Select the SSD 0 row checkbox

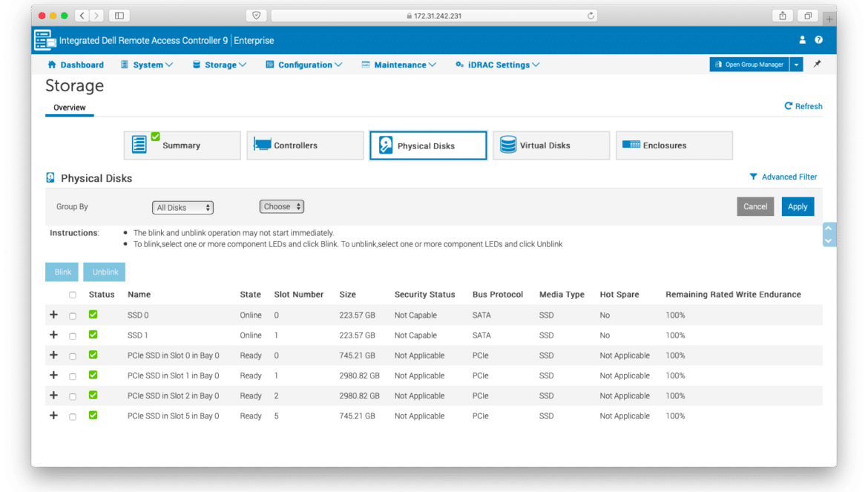pos(73,316)
